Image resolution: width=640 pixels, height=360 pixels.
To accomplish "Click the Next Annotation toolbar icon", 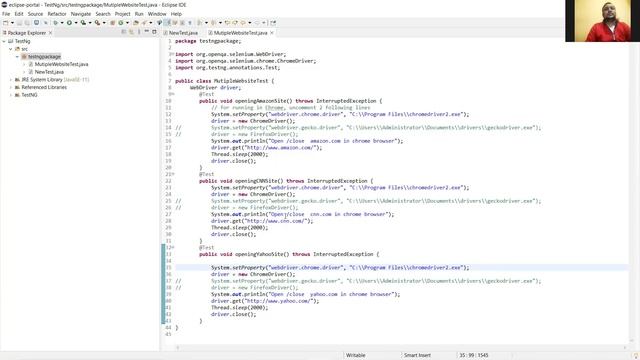I will (x=200, y=23).
